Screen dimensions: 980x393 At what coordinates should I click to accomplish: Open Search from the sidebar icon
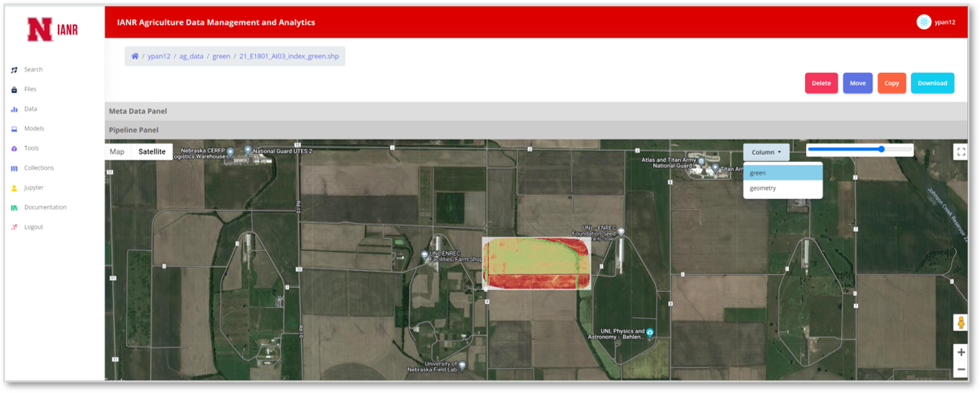point(14,70)
